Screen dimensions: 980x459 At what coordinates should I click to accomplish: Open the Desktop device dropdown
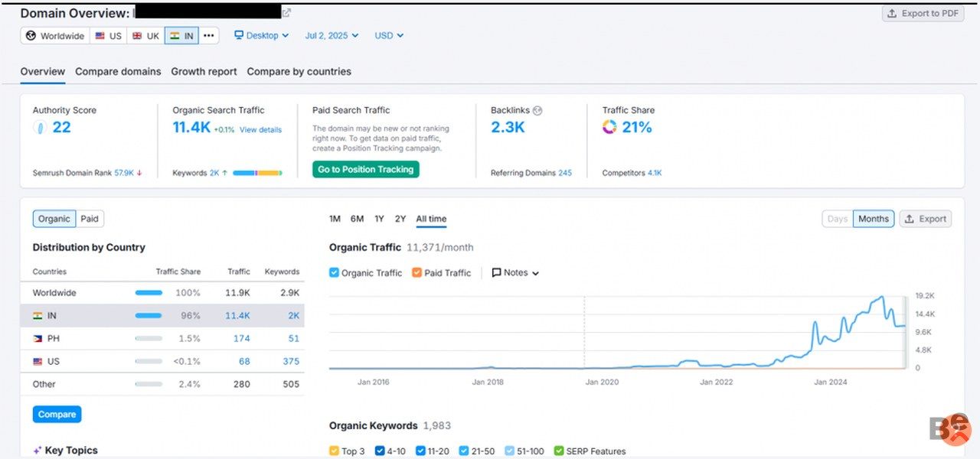point(261,36)
